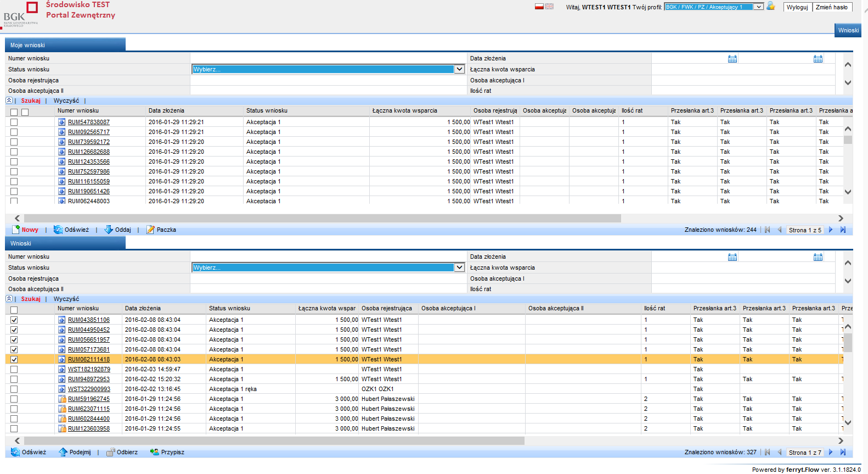The height and width of the screenshot is (474, 868).
Task: Open first calendar picker in Wnioski panel
Action: click(732, 256)
